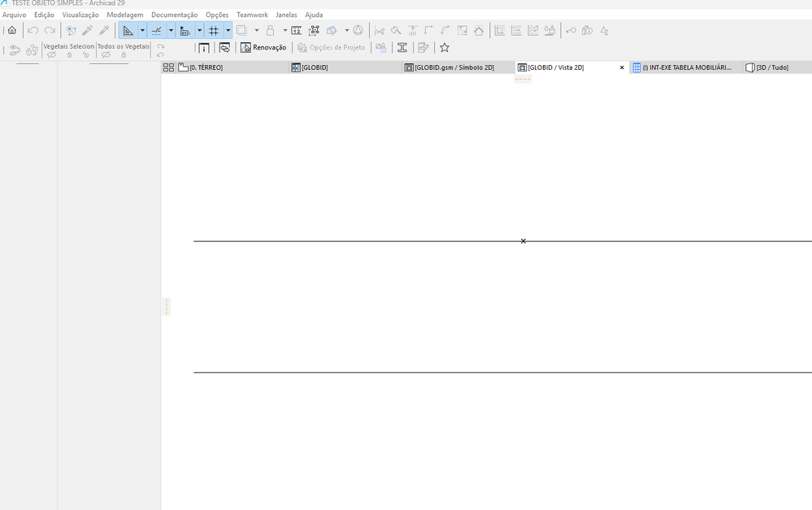The image size is (812, 510).
Task: Open the Documentação menu
Action: pyautogui.click(x=175, y=15)
